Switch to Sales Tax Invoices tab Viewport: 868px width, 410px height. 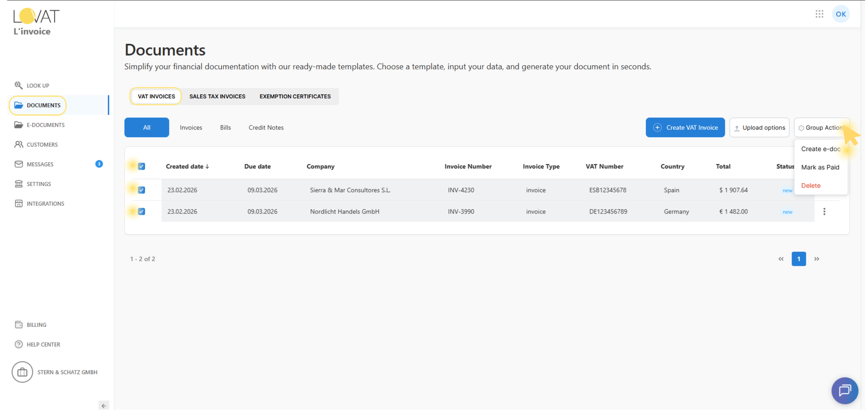[217, 96]
